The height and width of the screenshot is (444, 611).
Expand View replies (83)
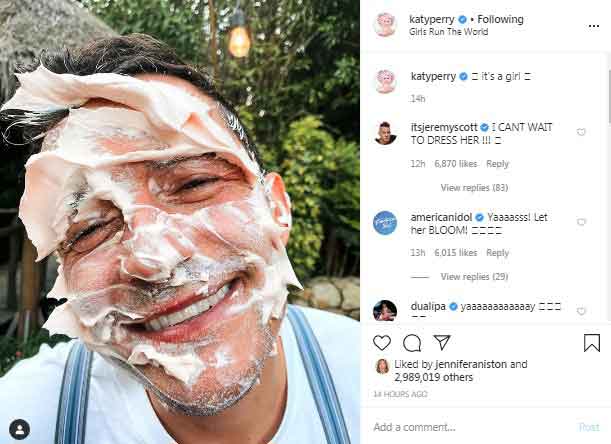tap(474, 188)
